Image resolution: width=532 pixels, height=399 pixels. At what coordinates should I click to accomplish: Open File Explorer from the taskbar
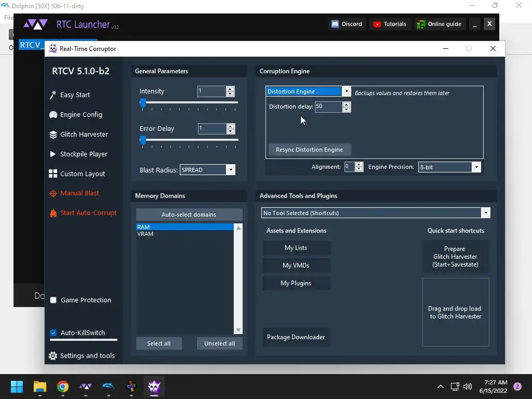[x=39, y=387]
